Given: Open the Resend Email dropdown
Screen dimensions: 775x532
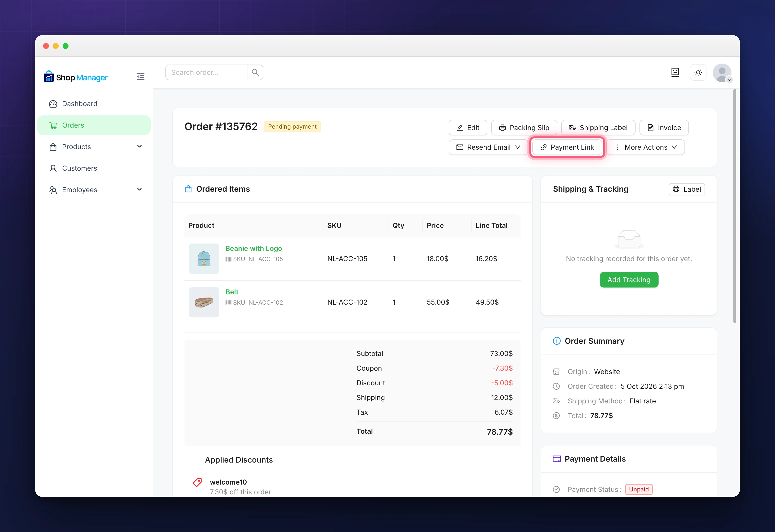Looking at the screenshot, I should tap(488, 147).
